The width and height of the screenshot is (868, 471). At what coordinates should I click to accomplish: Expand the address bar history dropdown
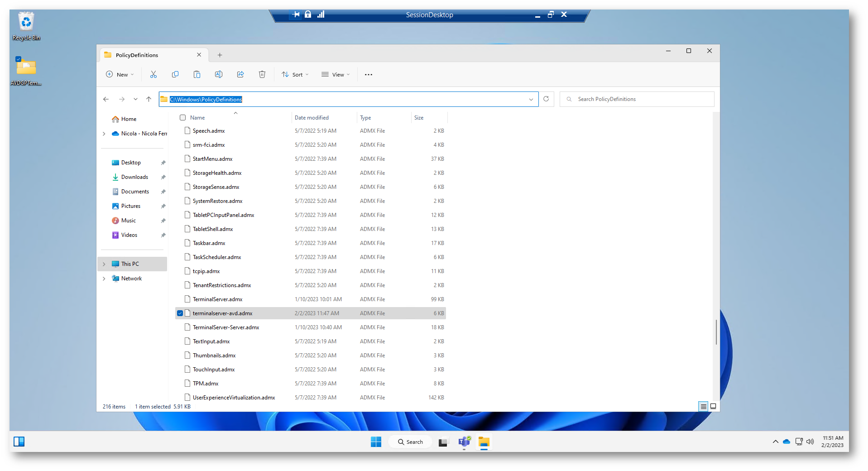(531, 99)
